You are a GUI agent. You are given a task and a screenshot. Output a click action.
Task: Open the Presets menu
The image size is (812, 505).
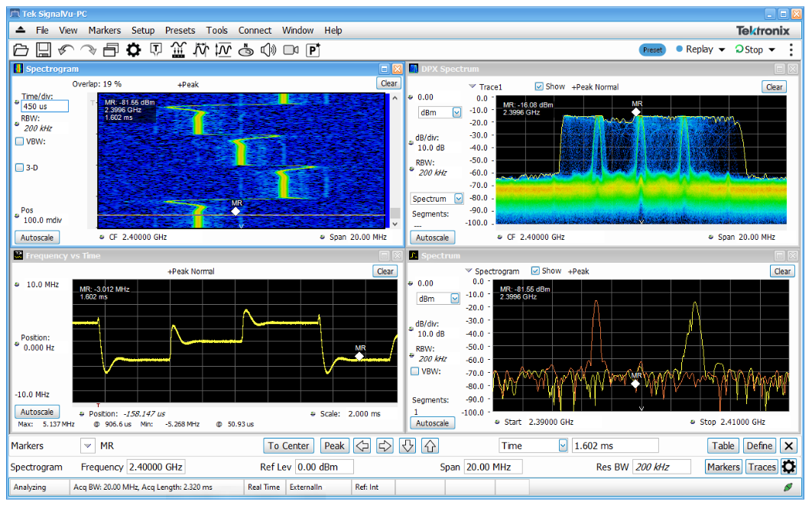click(x=180, y=31)
